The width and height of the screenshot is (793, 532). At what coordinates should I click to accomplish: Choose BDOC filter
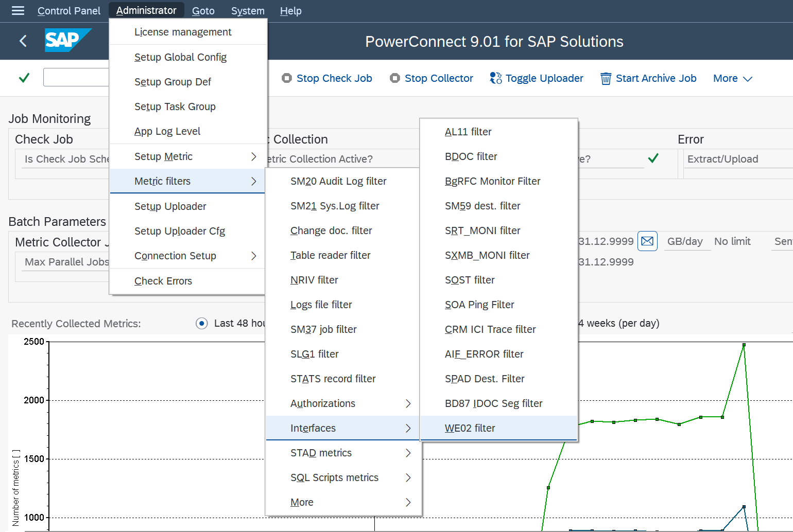(x=498, y=156)
